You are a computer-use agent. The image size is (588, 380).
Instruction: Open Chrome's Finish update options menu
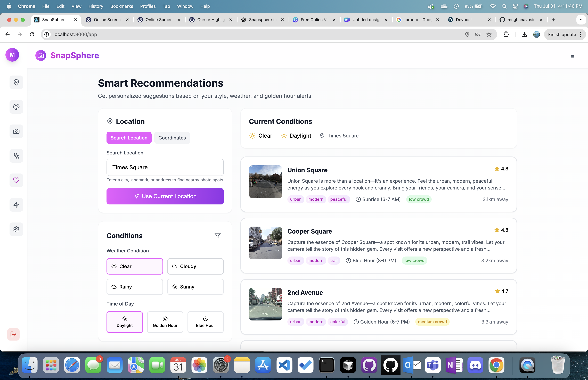pos(581,34)
